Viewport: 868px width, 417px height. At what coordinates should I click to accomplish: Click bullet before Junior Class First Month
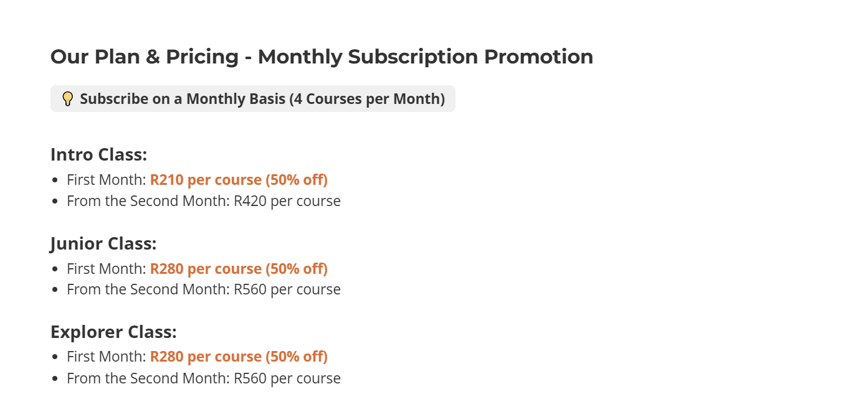click(55, 269)
